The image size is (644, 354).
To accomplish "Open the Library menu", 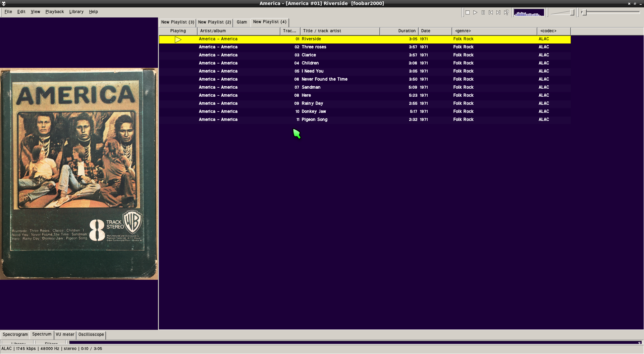I will (76, 12).
